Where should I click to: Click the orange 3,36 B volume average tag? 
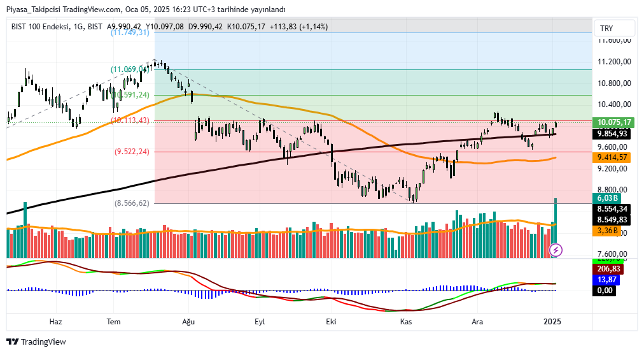[x=608, y=231]
